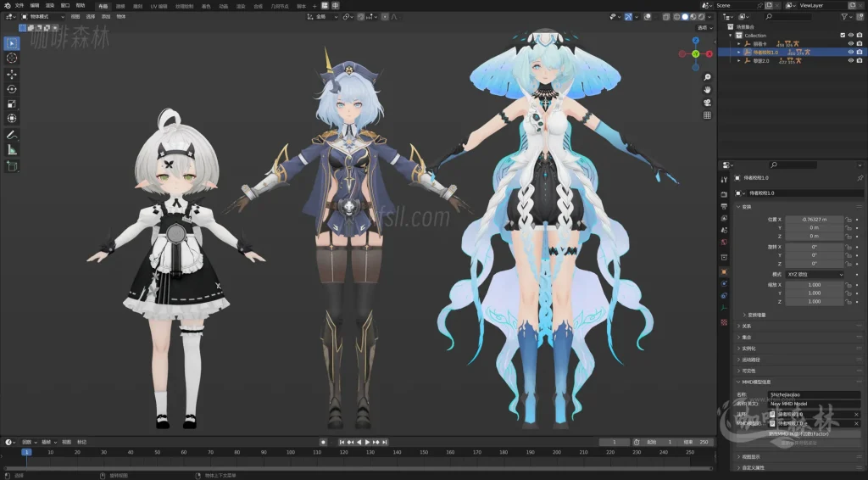Open the Edit menu
This screenshot has height=480, width=868.
[34, 6]
